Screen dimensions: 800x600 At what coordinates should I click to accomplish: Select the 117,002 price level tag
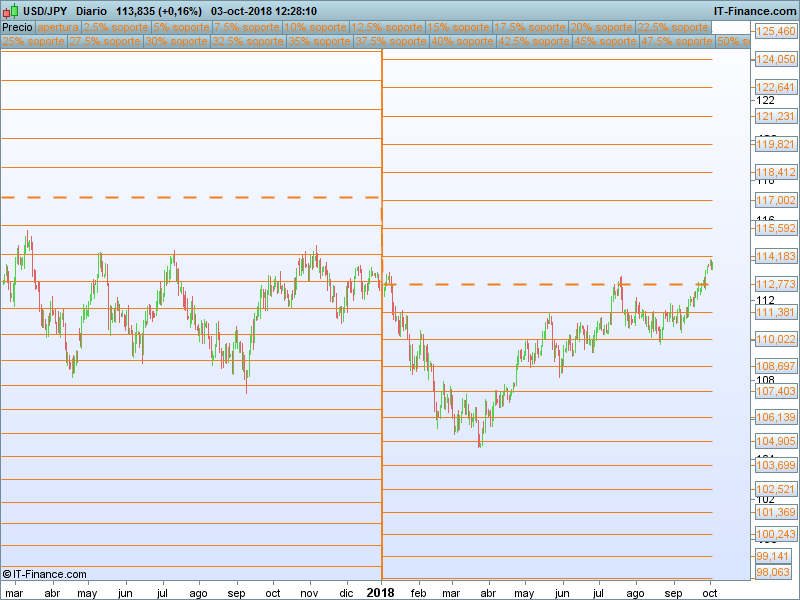pos(775,201)
